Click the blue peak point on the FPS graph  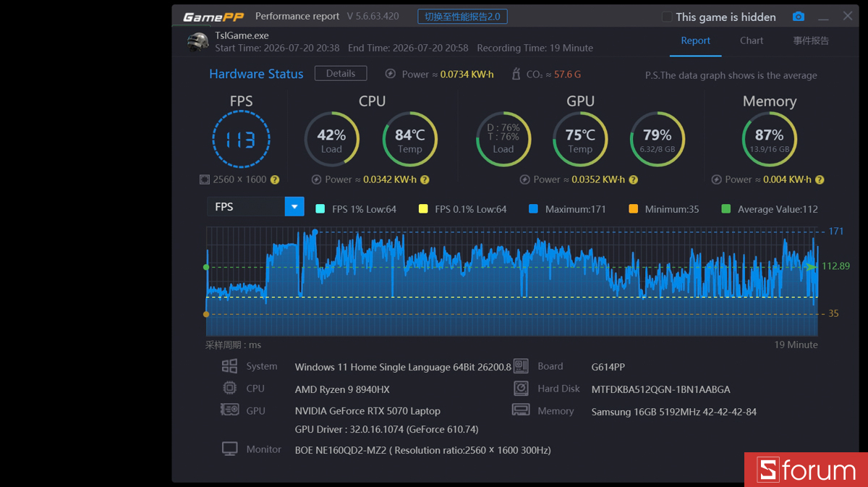pyautogui.click(x=315, y=232)
